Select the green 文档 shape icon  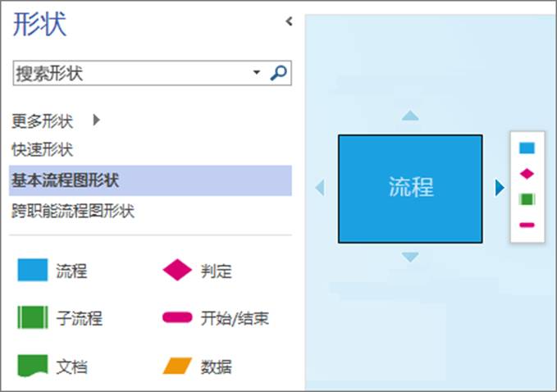(33, 365)
